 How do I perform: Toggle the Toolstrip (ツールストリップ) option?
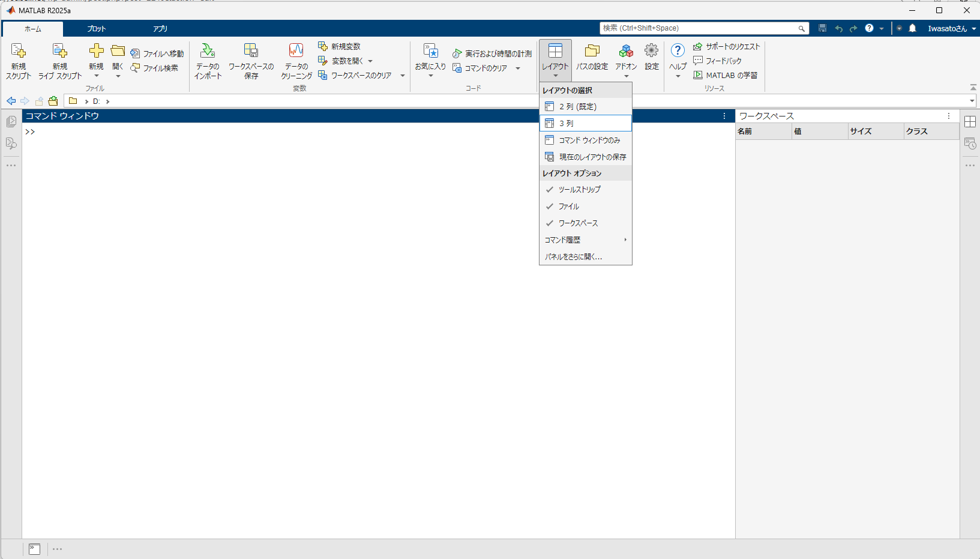click(579, 190)
